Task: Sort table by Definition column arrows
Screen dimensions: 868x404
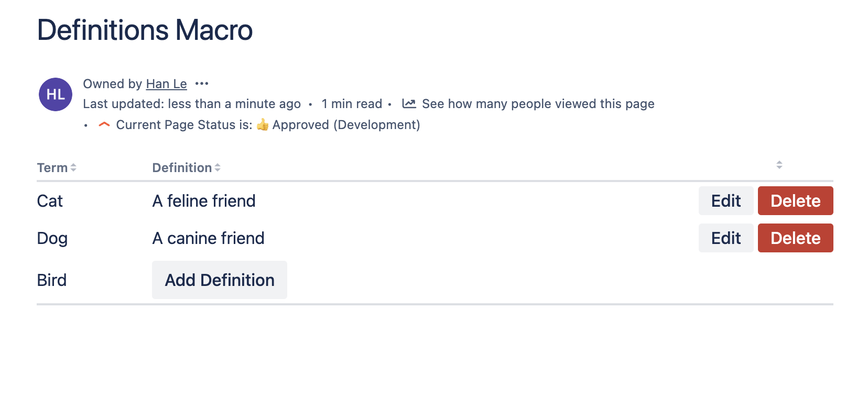Action: pyautogui.click(x=218, y=167)
